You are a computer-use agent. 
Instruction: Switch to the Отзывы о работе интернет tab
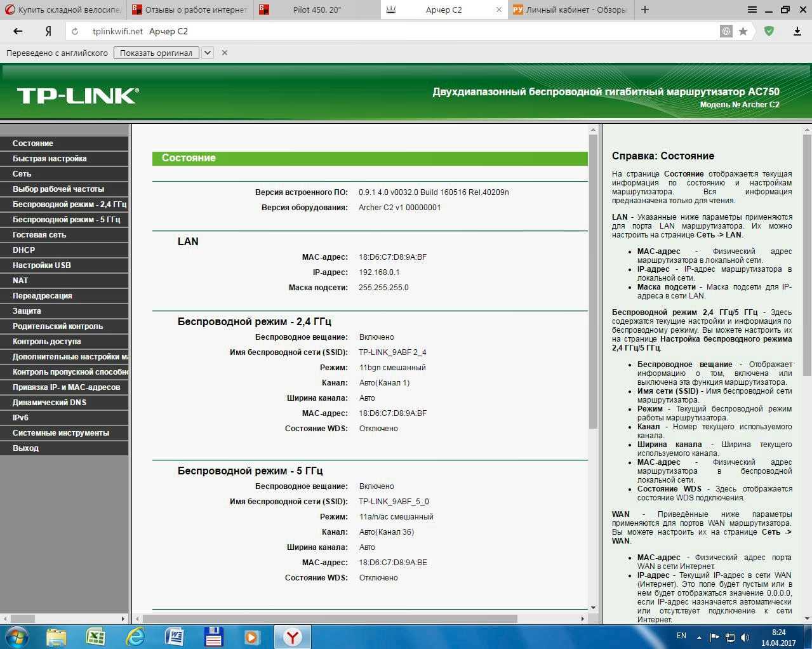click(190, 10)
